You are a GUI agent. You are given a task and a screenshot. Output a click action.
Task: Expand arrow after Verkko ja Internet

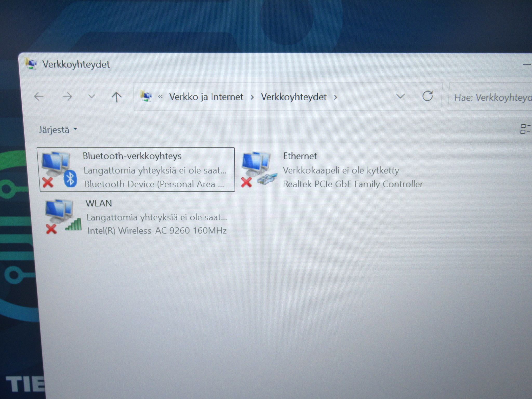tap(252, 97)
